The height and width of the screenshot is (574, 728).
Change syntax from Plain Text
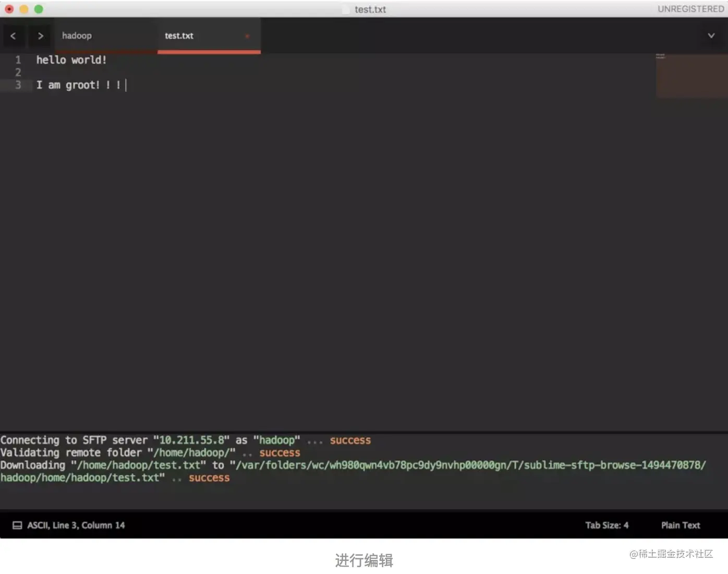click(x=681, y=525)
